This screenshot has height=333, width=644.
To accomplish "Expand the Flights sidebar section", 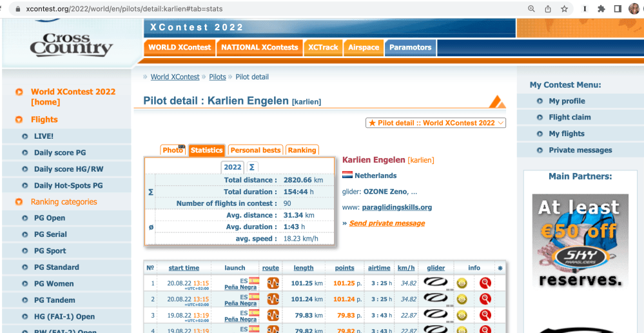I will pyautogui.click(x=44, y=119).
